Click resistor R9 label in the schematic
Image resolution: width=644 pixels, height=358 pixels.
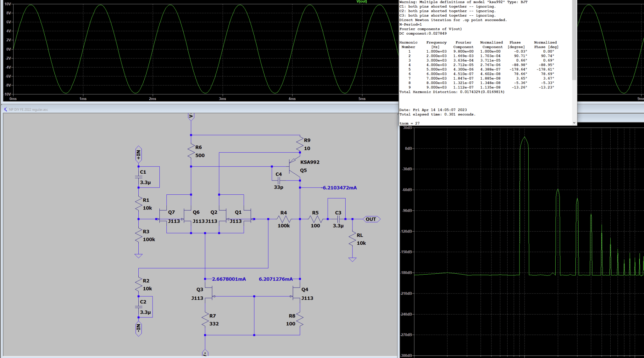coord(307,140)
